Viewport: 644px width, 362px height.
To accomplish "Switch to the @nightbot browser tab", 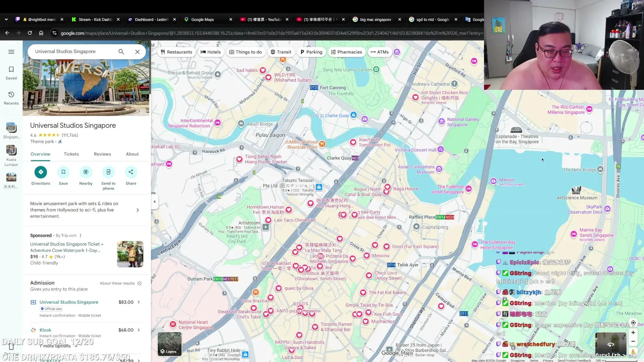I will [x=39, y=20].
